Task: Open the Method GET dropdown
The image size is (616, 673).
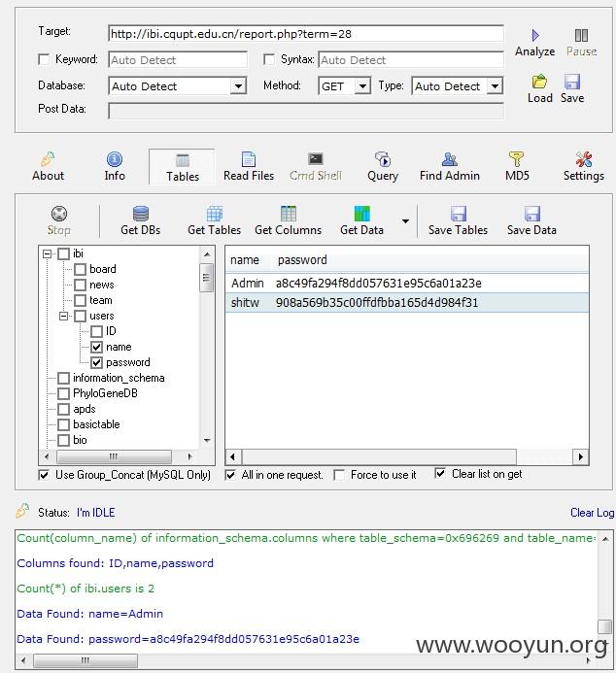Action: click(362, 85)
